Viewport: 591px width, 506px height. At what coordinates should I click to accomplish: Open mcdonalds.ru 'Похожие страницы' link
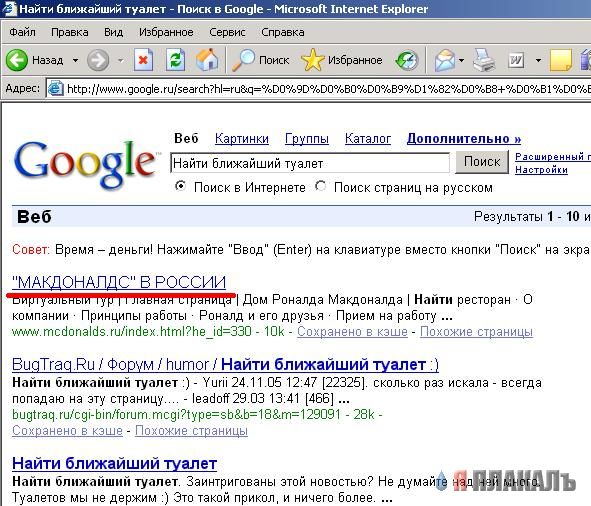click(x=476, y=332)
